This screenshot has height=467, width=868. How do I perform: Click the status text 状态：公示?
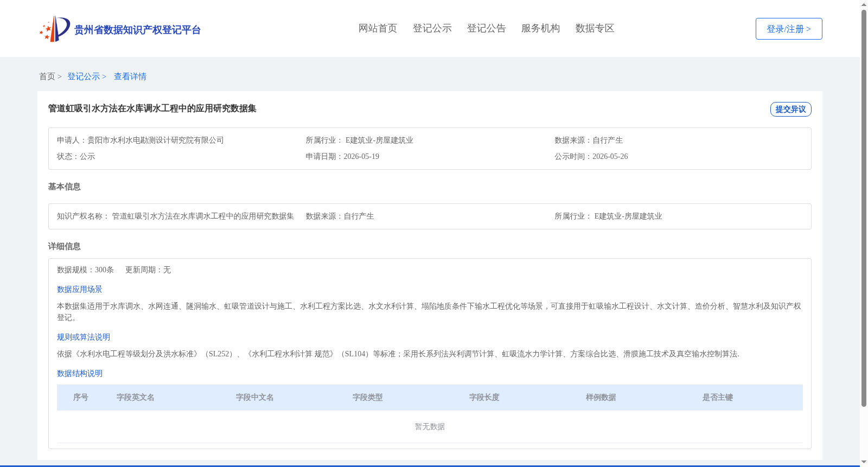(x=76, y=156)
